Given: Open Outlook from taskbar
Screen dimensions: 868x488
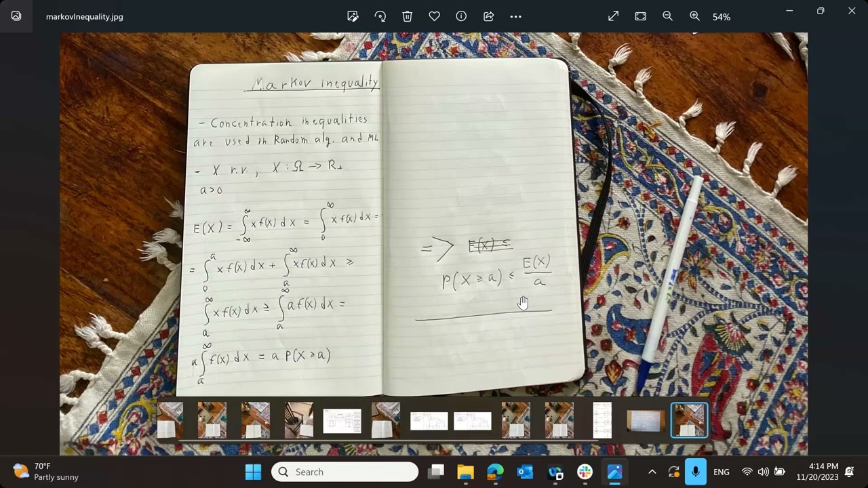Looking at the screenshot, I should [525, 472].
